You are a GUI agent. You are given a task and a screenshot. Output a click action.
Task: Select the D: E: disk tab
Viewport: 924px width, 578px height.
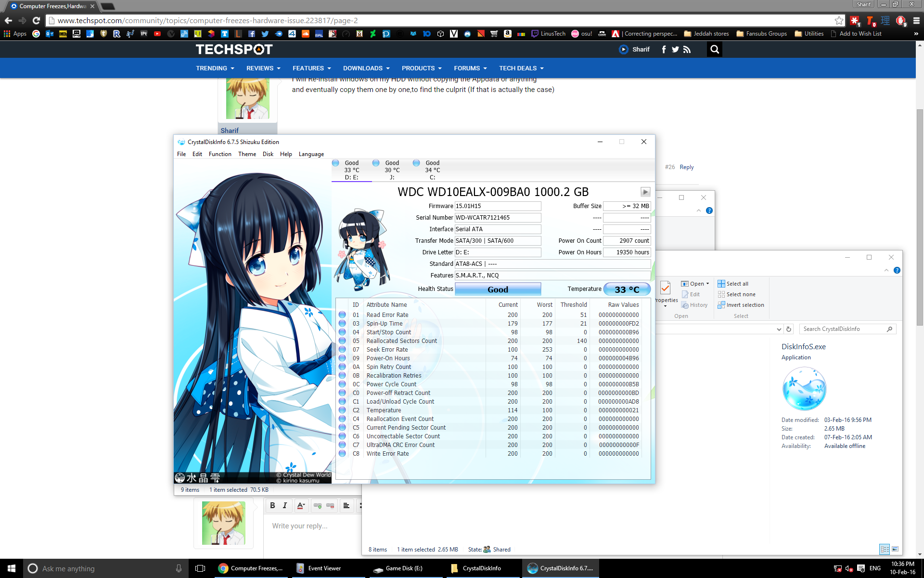click(351, 170)
